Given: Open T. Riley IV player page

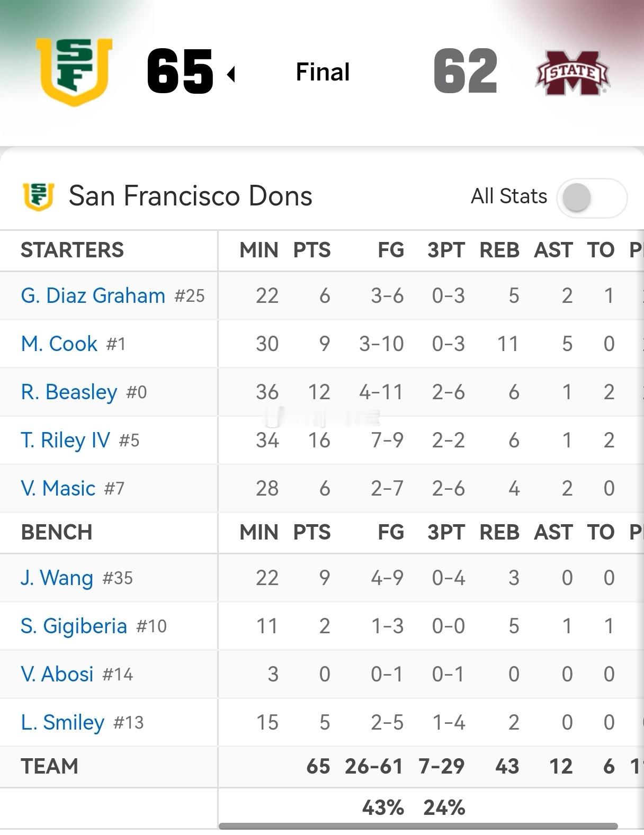Looking at the screenshot, I should click(x=66, y=440).
